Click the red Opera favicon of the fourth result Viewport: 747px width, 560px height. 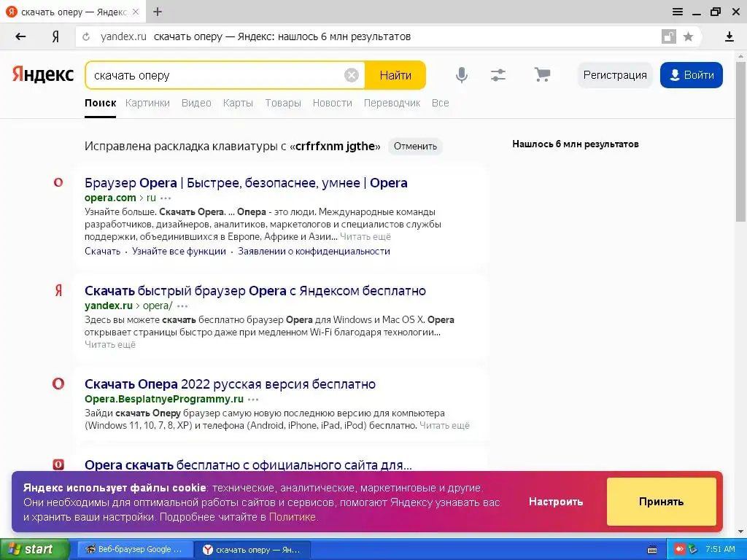click(x=58, y=464)
